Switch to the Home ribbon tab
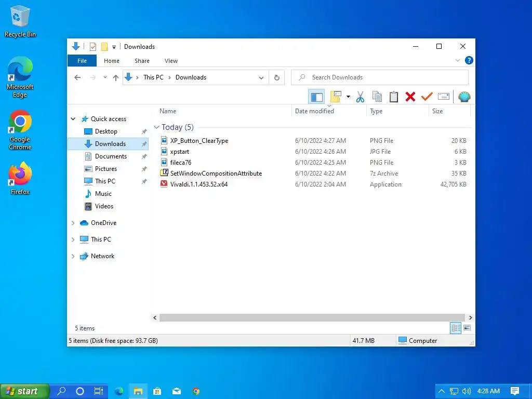Image resolution: width=532 pixels, height=399 pixels. pyautogui.click(x=112, y=61)
